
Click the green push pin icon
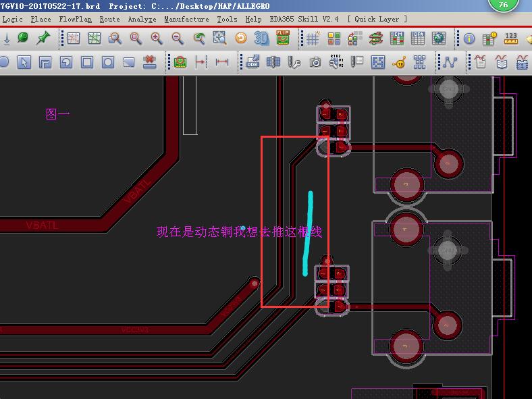point(44,38)
